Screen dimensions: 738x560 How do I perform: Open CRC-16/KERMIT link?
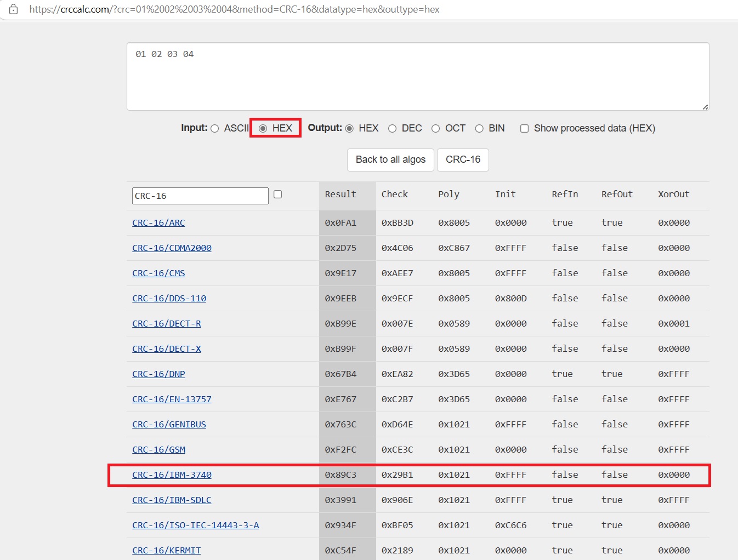166,550
